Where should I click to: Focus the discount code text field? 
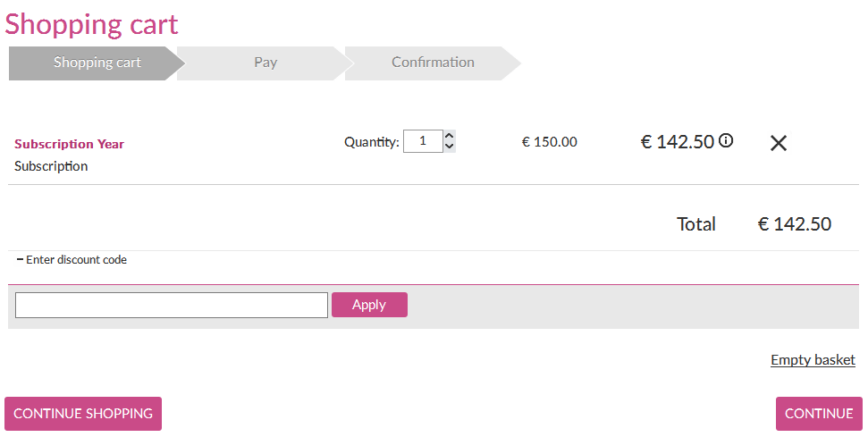(x=172, y=305)
